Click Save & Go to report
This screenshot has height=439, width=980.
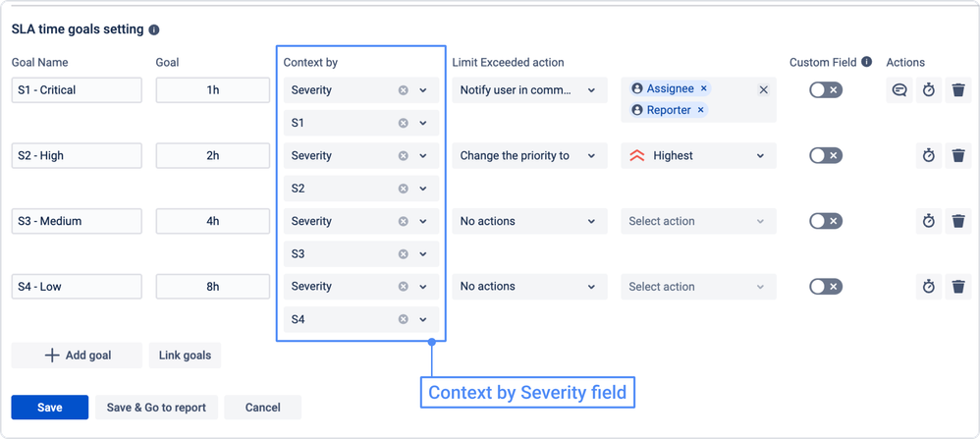click(x=156, y=408)
